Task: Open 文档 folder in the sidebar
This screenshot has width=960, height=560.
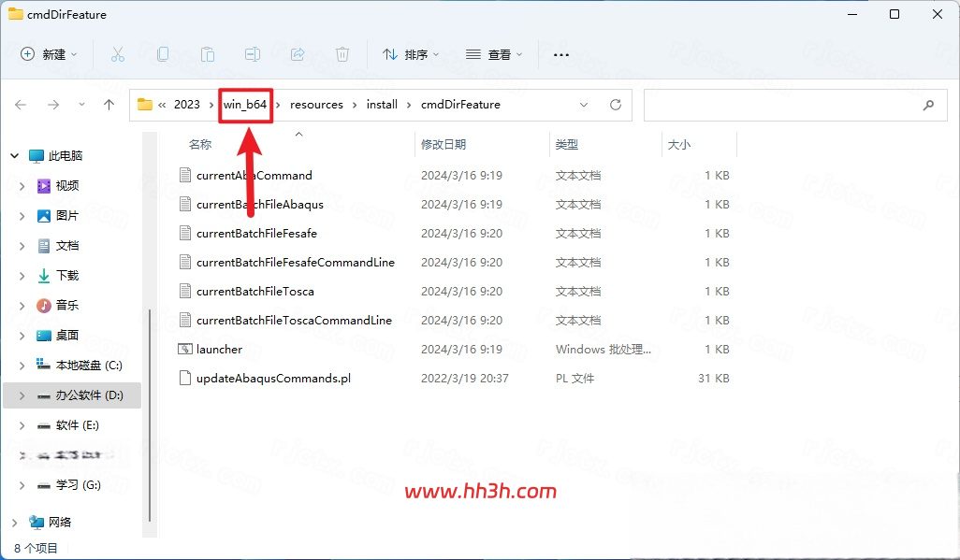Action: coord(66,246)
